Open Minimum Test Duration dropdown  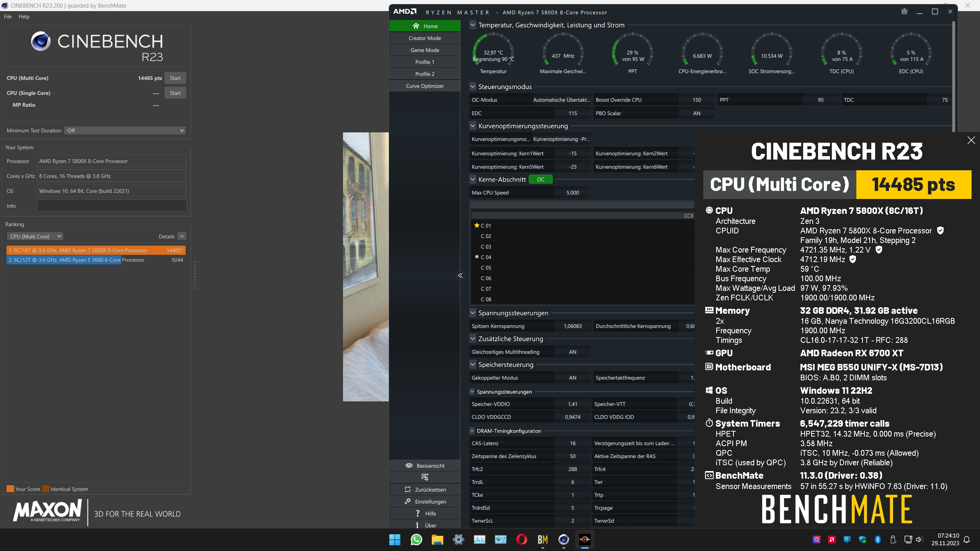pyautogui.click(x=125, y=130)
